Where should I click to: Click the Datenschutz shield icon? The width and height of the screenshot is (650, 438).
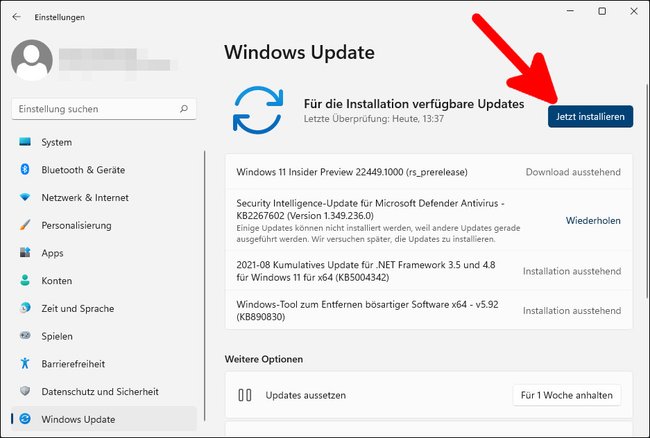tap(25, 391)
